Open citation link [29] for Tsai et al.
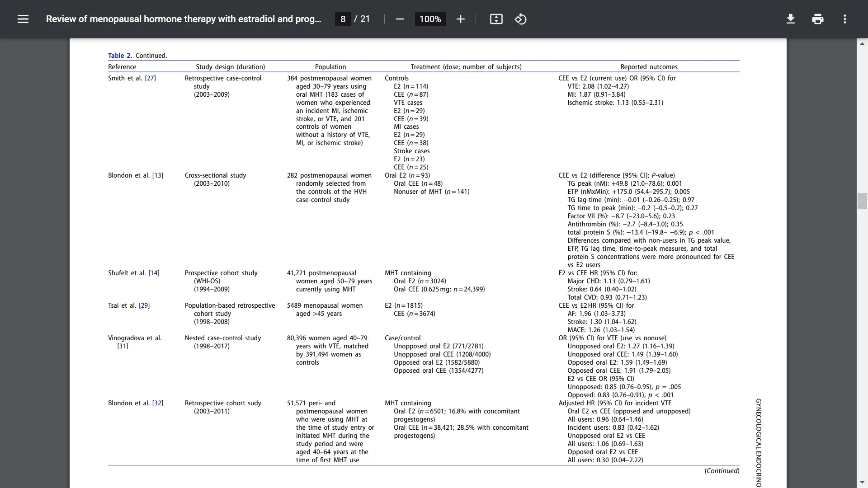Image resolution: width=868 pixels, height=488 pixels. (x=144, y=305)
